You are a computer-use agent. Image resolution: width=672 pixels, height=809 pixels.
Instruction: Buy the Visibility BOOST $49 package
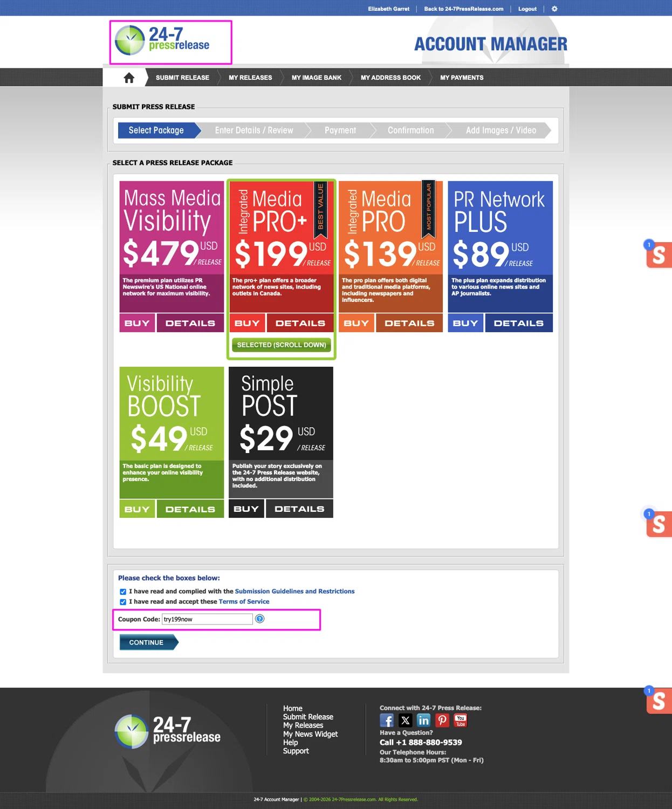(x=137, y=509)
